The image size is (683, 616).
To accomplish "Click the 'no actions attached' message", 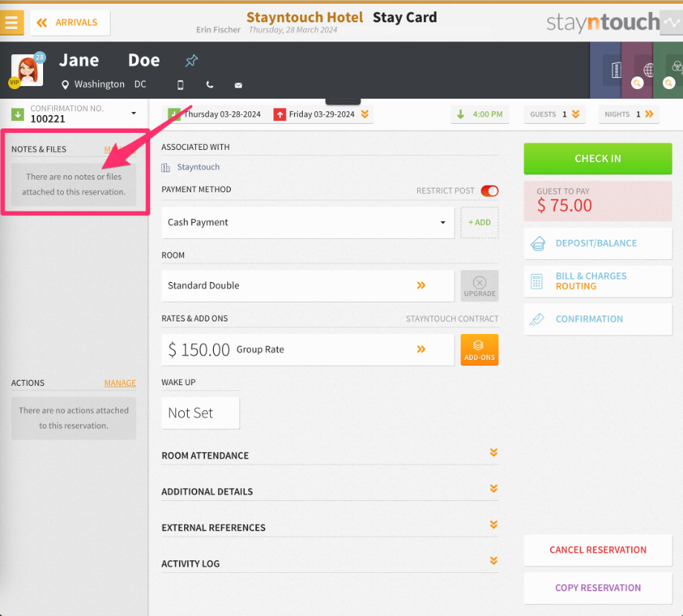I will (73, 418).
